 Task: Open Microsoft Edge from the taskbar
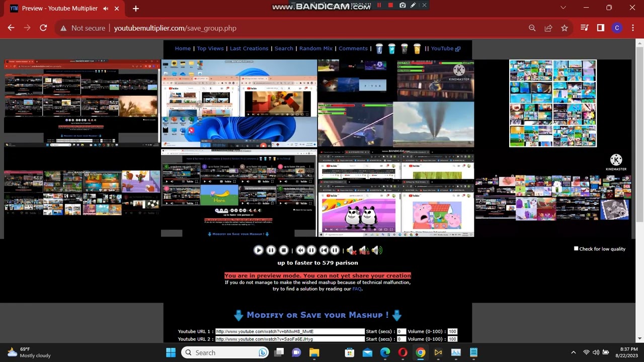click(x=385, y=352)
